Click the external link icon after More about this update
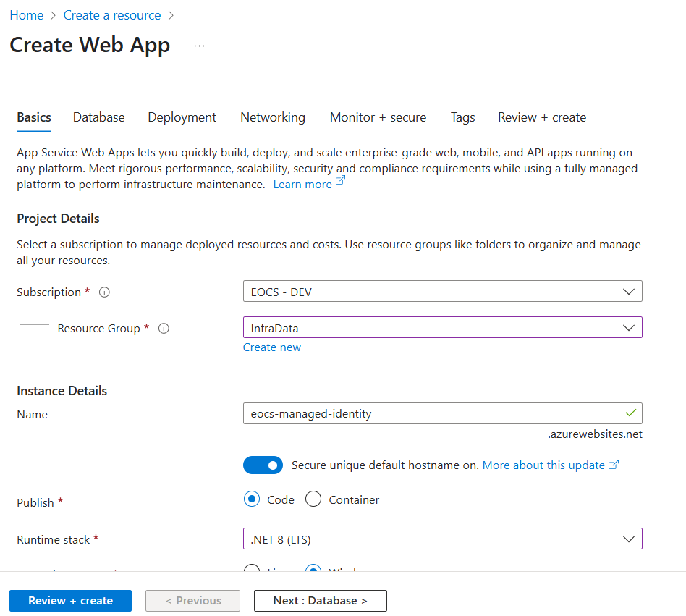The width and height of the screenshot is (686, 616). point(614,464)
